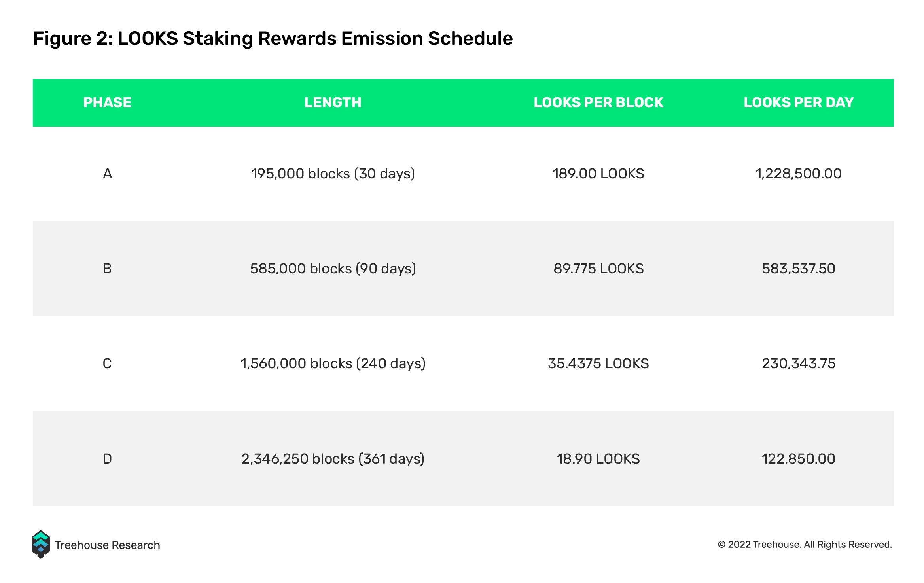Click phase 'D' cell
Image resolution: width=924 pixels, height=583 pixels.
[x=107, y=459]
